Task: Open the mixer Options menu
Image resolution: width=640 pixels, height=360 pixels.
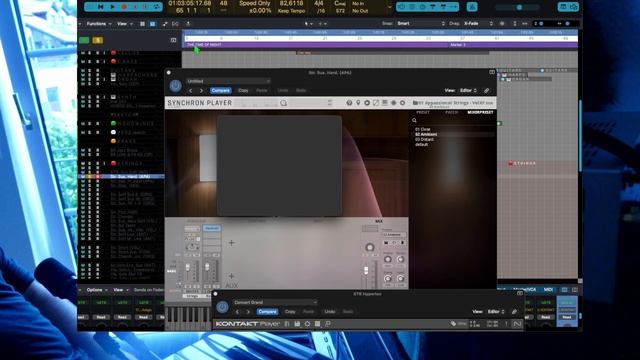Action: click(97, 290)
